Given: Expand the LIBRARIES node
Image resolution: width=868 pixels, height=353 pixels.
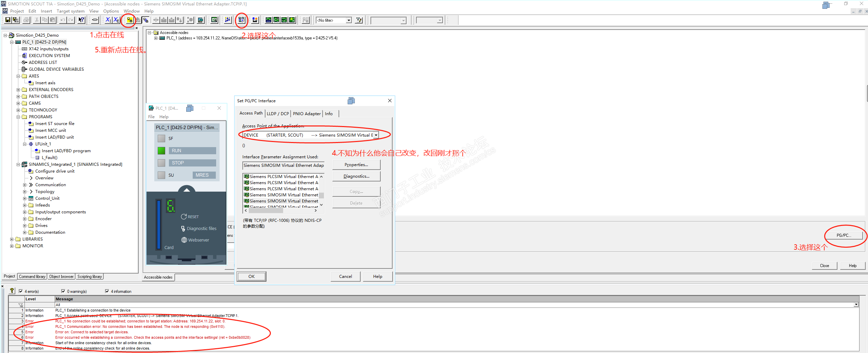Looking at the screenshot, I should pos(12,240).
